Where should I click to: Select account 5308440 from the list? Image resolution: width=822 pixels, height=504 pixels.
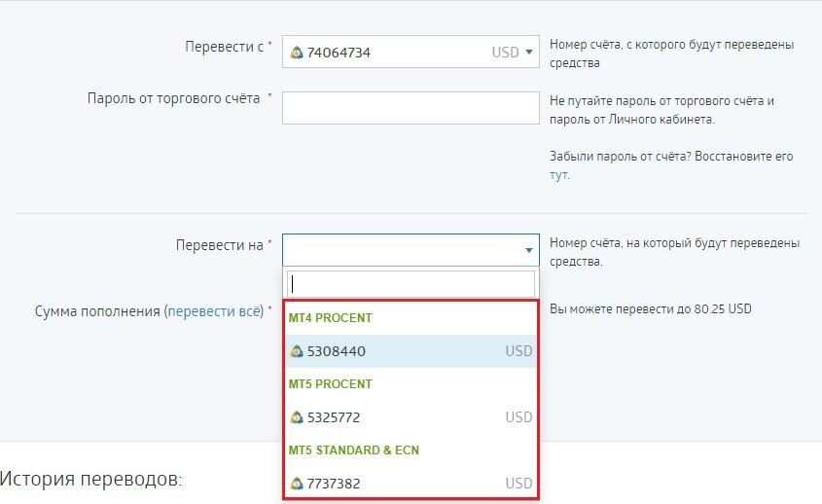pos(411,351)
